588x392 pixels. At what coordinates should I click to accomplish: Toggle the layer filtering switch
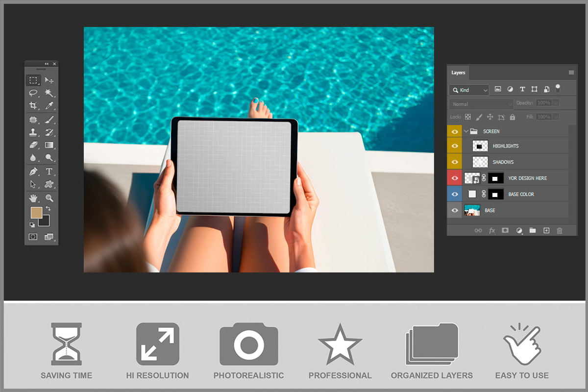point(558,88)
